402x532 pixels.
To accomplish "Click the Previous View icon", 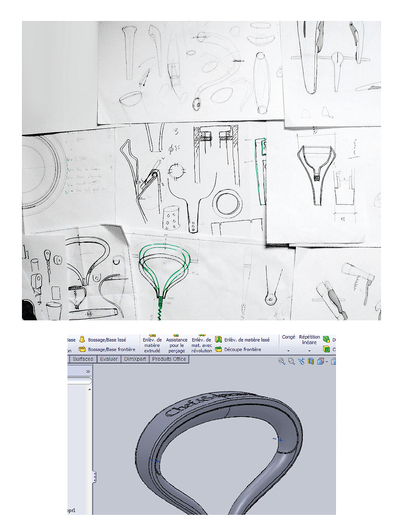I will click(x=301, y=361).
